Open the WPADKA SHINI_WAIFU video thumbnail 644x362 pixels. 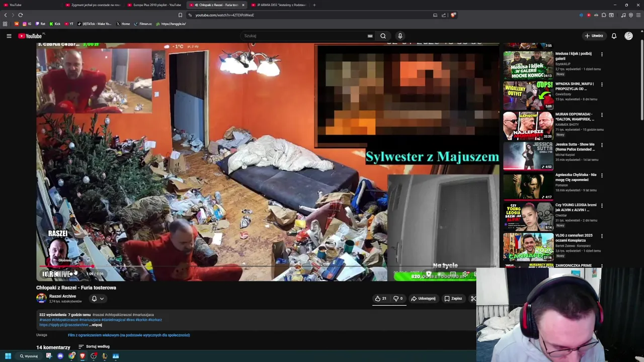point(528,95)
